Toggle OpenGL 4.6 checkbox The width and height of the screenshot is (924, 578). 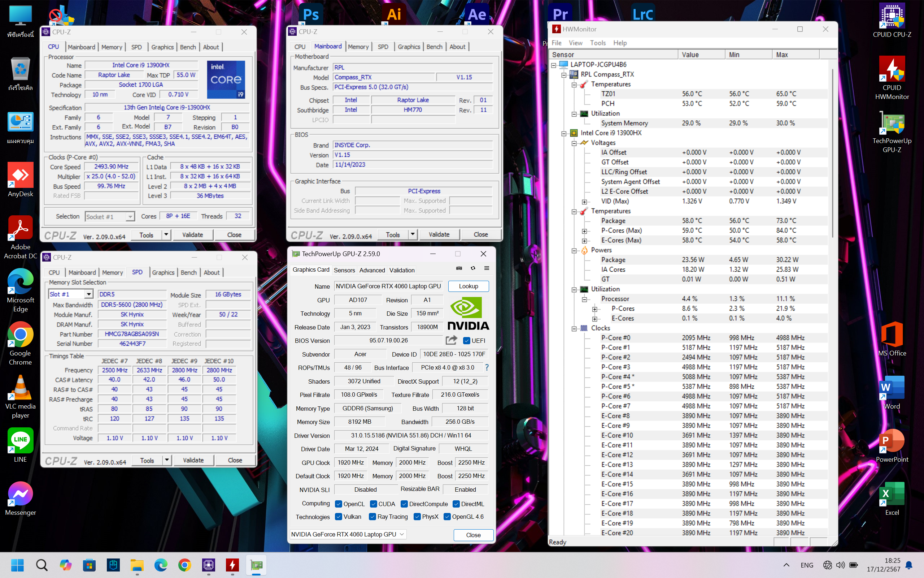coord(447,517)
